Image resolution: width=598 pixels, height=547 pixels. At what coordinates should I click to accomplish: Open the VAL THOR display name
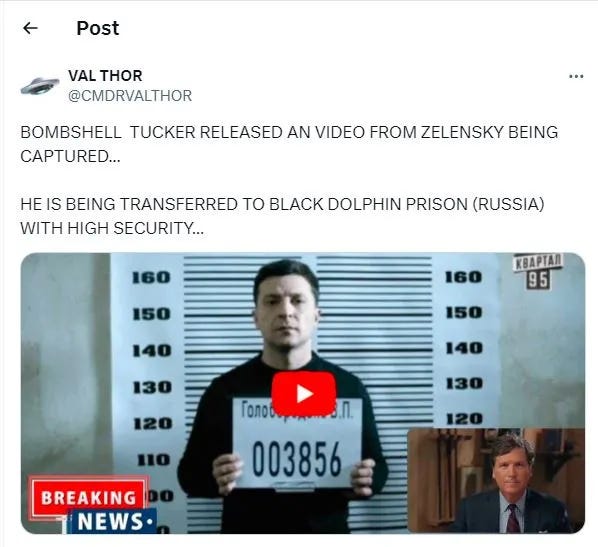pyautogui.click(x=105, y=76)
